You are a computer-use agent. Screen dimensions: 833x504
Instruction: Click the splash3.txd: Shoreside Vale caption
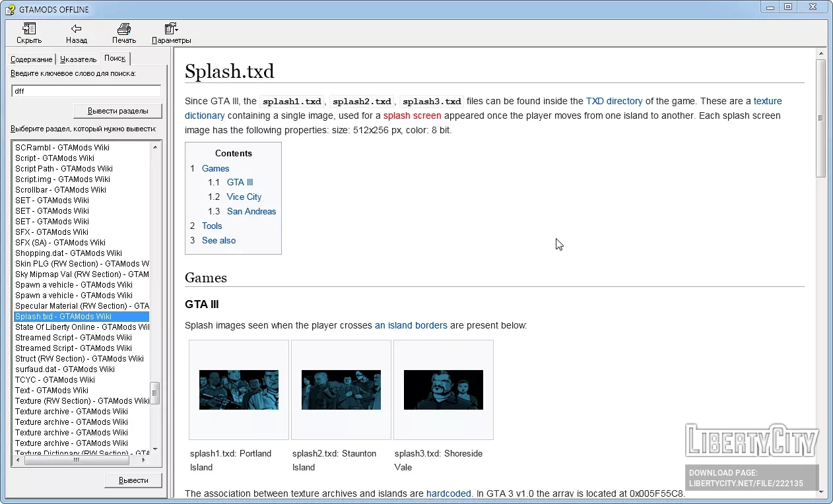pyautogui.click(x=438, y=460)
